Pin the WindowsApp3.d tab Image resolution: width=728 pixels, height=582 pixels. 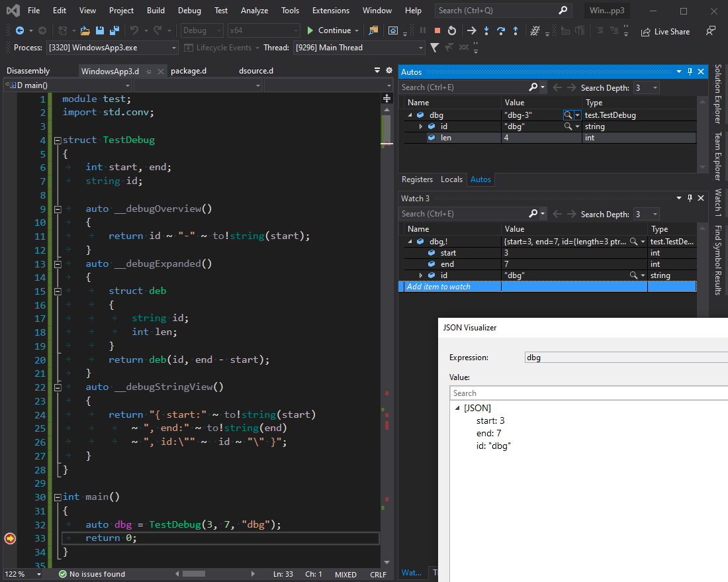pyautogui.click(x=148, y=71)
